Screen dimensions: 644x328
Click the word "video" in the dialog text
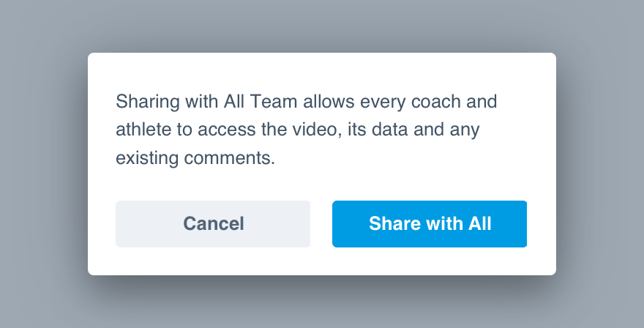[x=315, y=130]
